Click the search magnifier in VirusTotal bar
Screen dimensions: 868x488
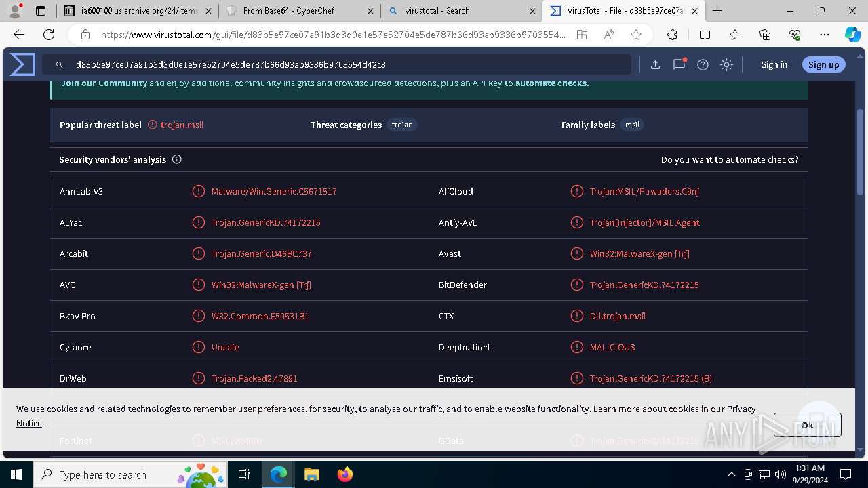(60, 65)
